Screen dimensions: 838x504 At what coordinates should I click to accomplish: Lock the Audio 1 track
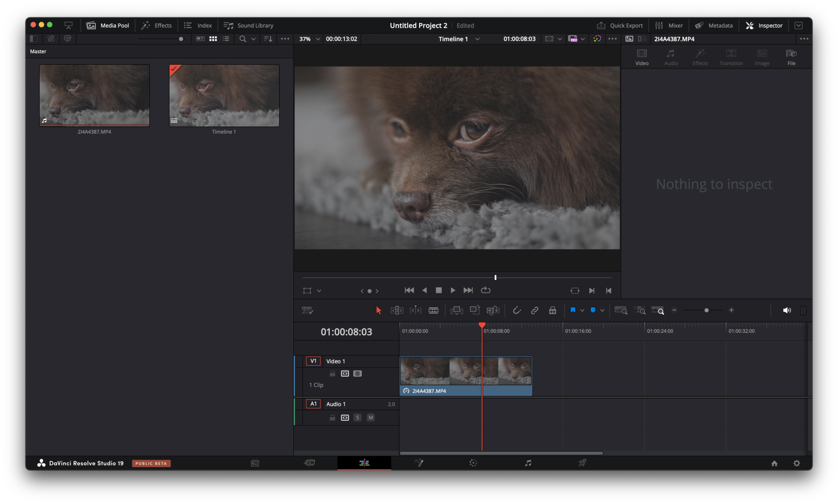coord(332,418)
